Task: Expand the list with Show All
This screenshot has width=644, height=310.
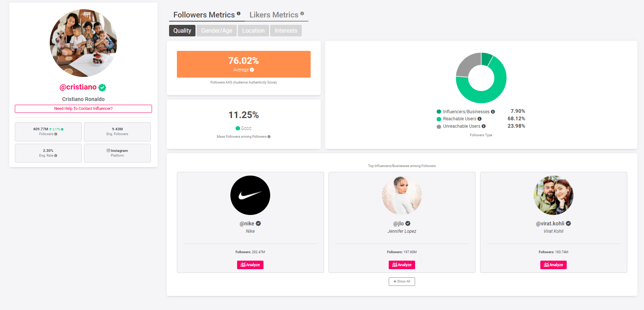Action: tap(402, 281)
